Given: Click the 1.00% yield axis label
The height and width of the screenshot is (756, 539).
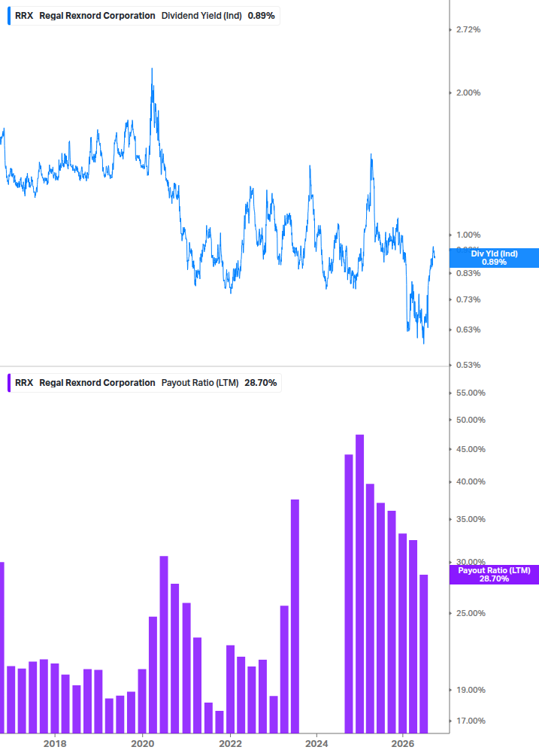Looking at the screenshot, I should pyautogui.click(x=468, y=235).
